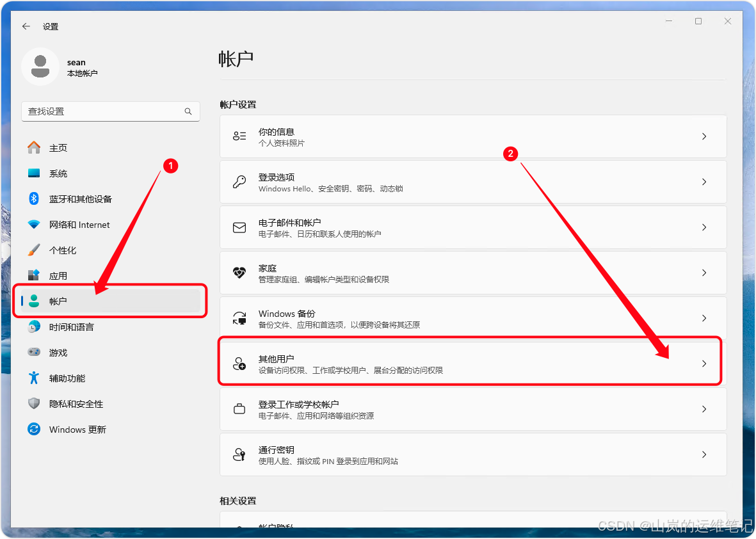Click the Windows 备份 sync icon

[239, 318]
